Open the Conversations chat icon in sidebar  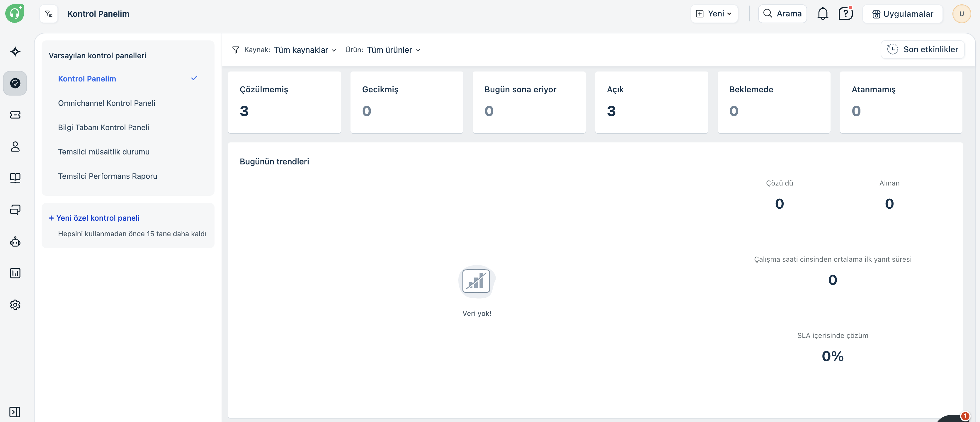click(x=15, y=210)
